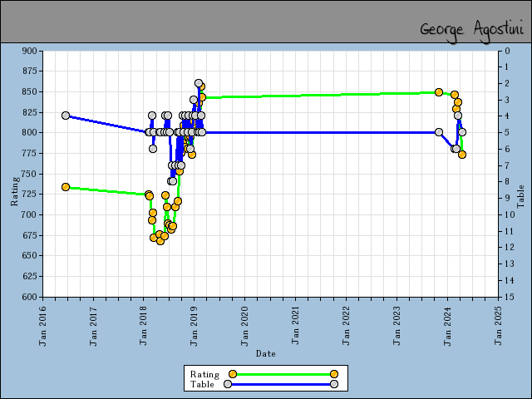Click the Jan 2023 axis label
Viewport: 532px width, 399px height.
(x=397, y=326)
